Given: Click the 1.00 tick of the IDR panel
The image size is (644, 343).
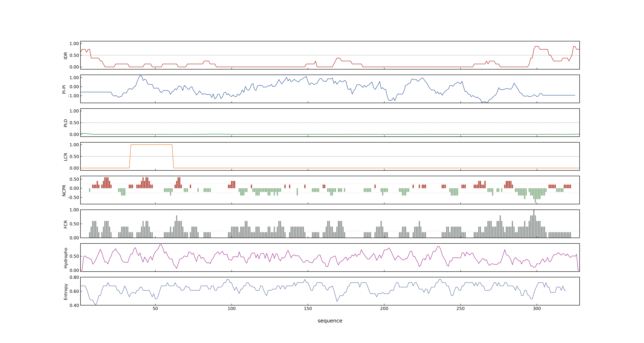Looking at the screenshot, I should pyautogui.click(x=74, y=44).
